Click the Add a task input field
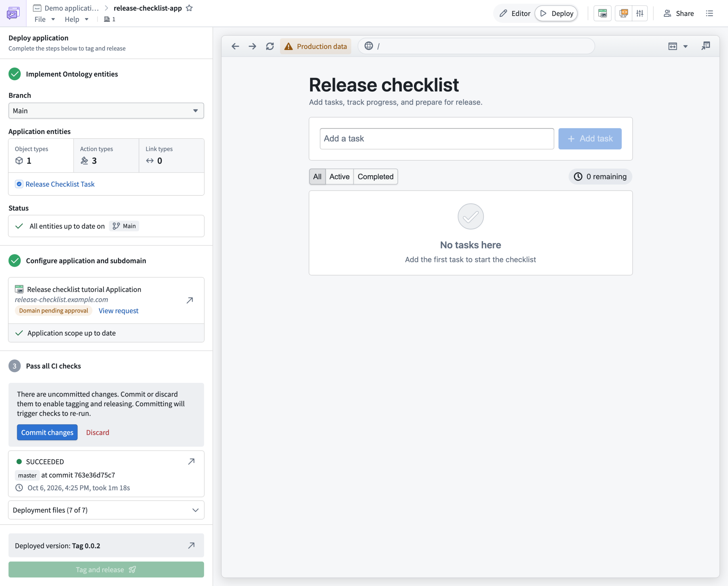 click(437, 139)
